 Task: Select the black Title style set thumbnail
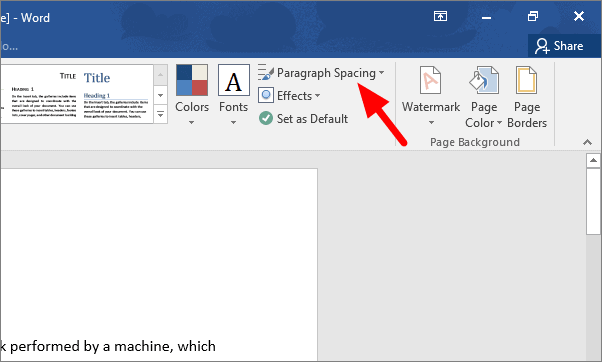click(x=42, y=94)
